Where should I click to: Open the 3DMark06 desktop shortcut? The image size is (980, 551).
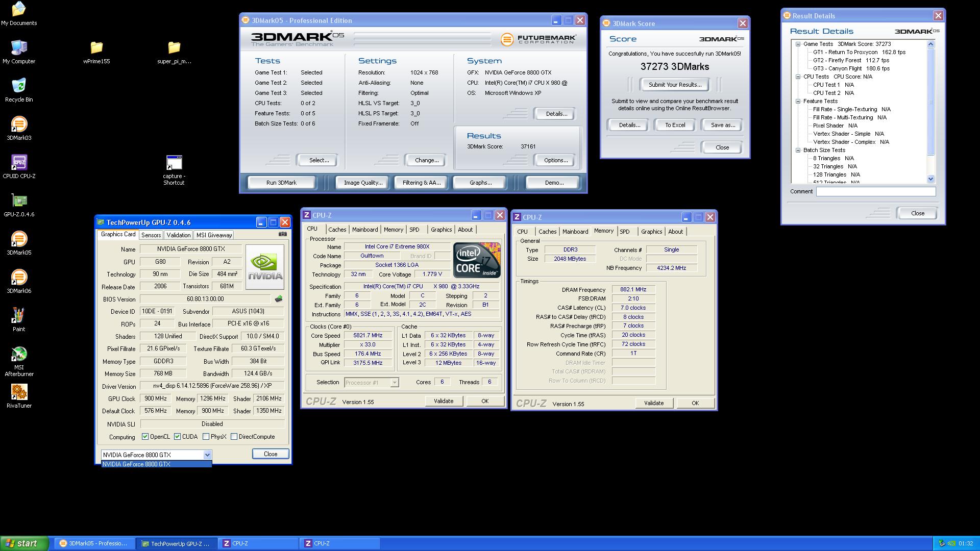coord(19,278)
